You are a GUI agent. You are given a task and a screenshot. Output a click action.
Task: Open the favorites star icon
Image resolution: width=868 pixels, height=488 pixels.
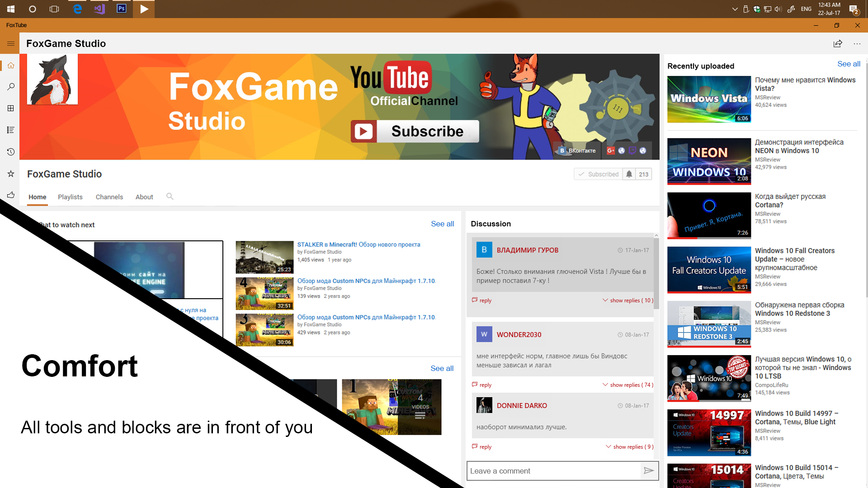pos(11,174)
